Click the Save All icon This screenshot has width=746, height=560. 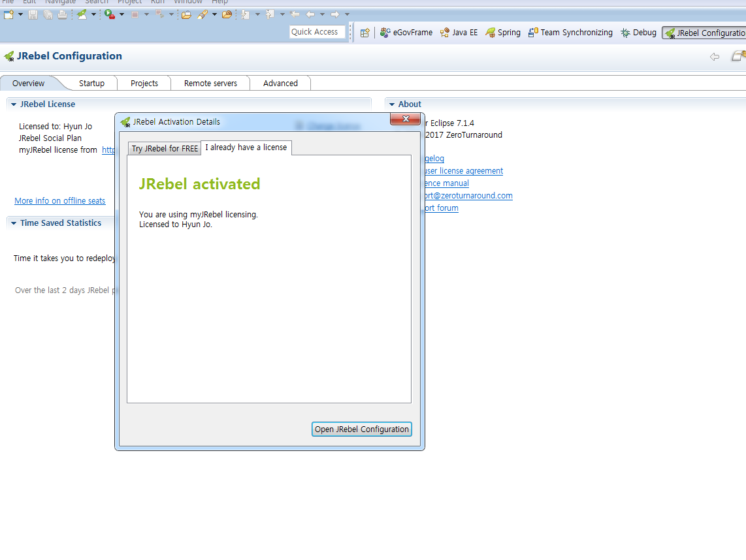[48, 15]
